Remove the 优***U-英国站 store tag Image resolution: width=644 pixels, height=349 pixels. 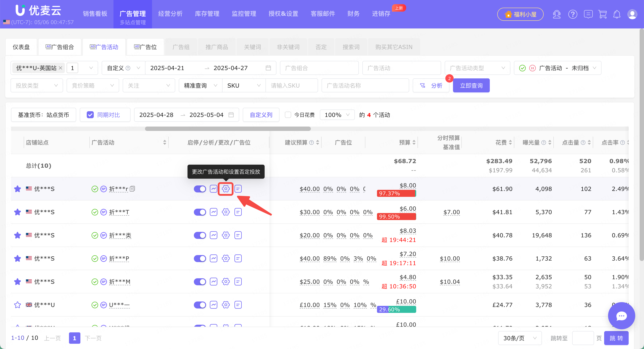[x=60, y=68]
